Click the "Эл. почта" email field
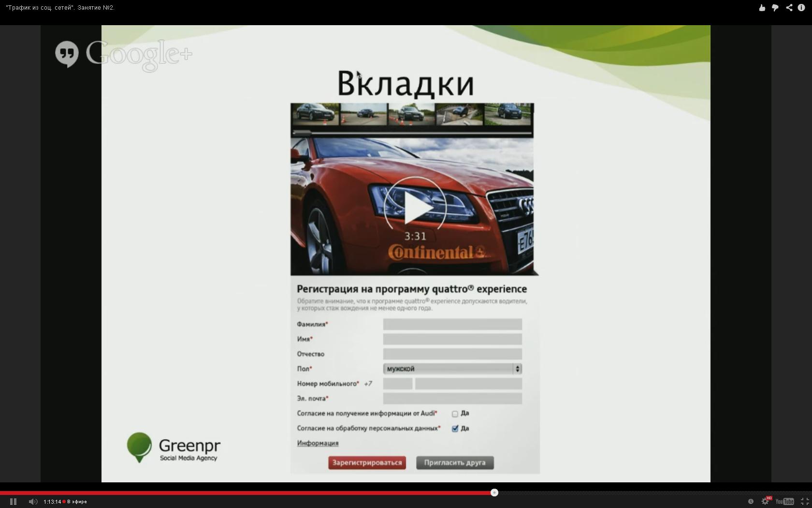The width and height of the screenshot is (812, 508). [452, 399]
